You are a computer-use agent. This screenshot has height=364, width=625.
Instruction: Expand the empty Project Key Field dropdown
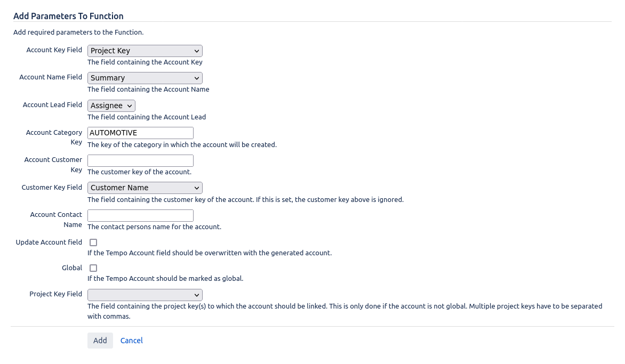tap(145, 295)
